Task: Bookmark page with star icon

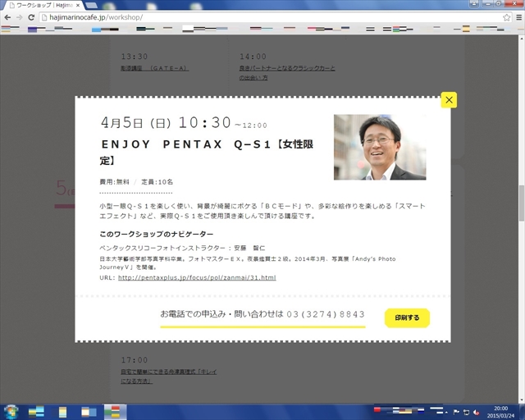Action: pyautogui.click(x=507, y=17)
